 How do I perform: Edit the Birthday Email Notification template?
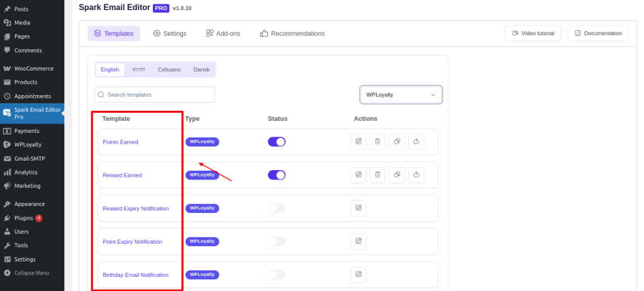point(358,275)
